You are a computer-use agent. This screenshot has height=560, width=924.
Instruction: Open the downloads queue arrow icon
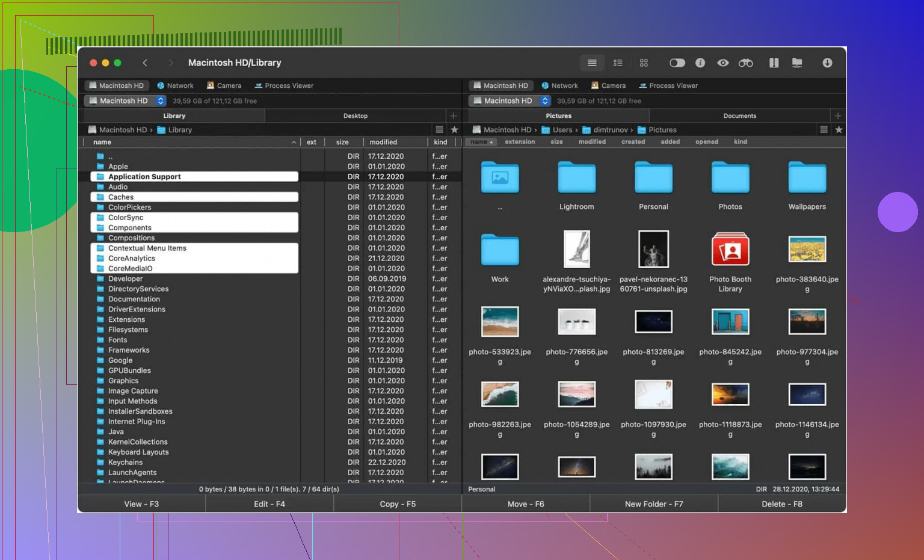pyautogui.click(x=827, y=63)
